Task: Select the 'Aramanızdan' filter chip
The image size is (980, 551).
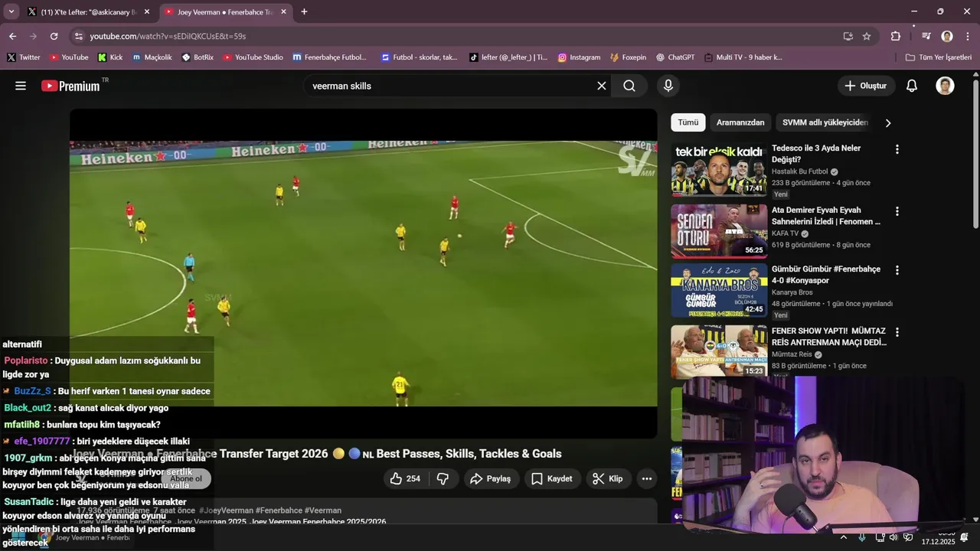Action: [x=740, y=122]
